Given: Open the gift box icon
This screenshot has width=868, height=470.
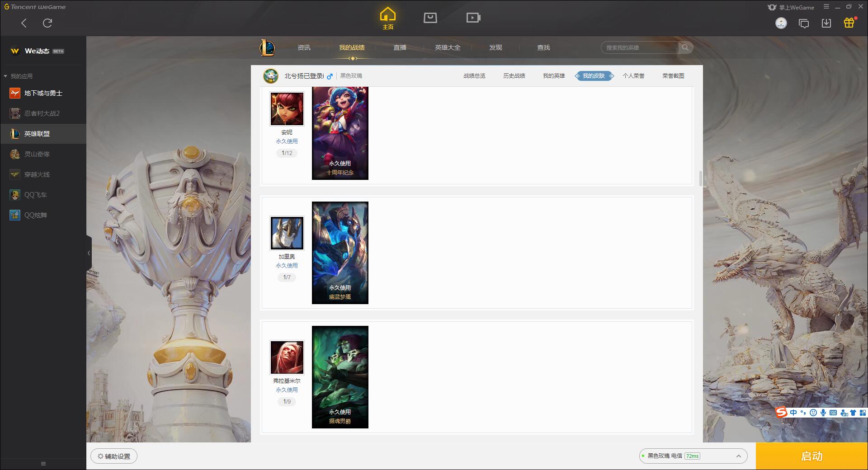Looking at the screenshot, I should click(849, 23).
